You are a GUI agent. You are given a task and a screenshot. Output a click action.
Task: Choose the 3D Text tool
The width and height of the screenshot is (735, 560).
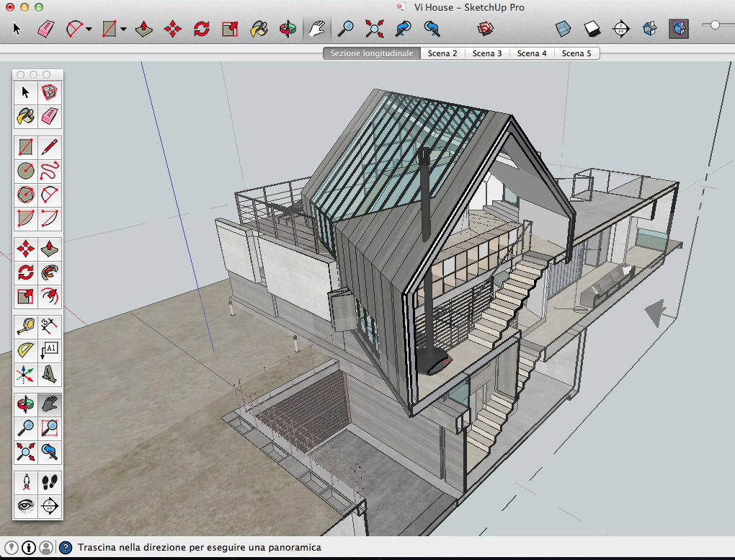pos(50,374)
